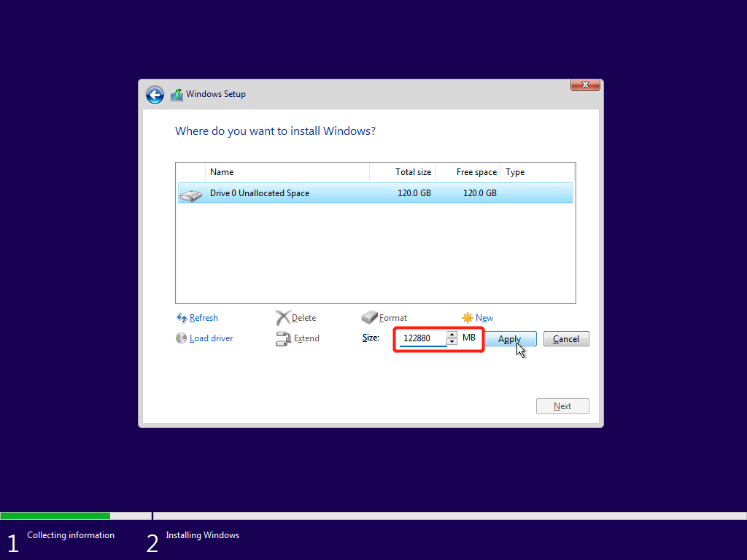Click the 'Where do you want to install Windows?' heading
Image resolution: width=747 pixels, height=560 pixels.
pos(275,131)
